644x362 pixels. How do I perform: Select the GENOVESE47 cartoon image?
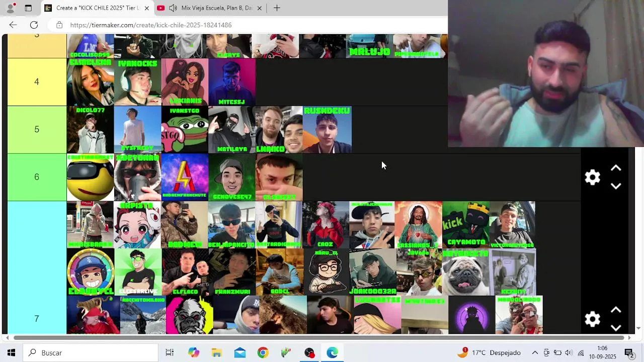(x=232, y=177)
